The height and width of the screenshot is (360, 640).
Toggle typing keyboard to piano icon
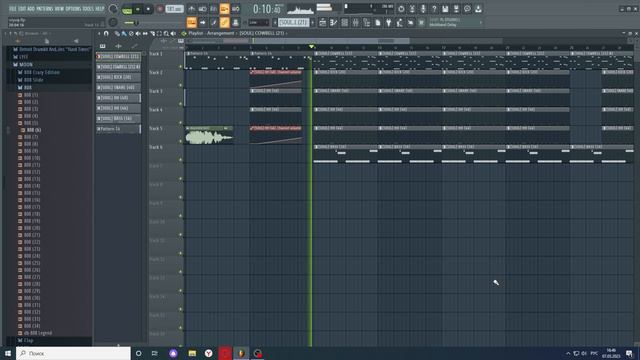pos(191,22)
